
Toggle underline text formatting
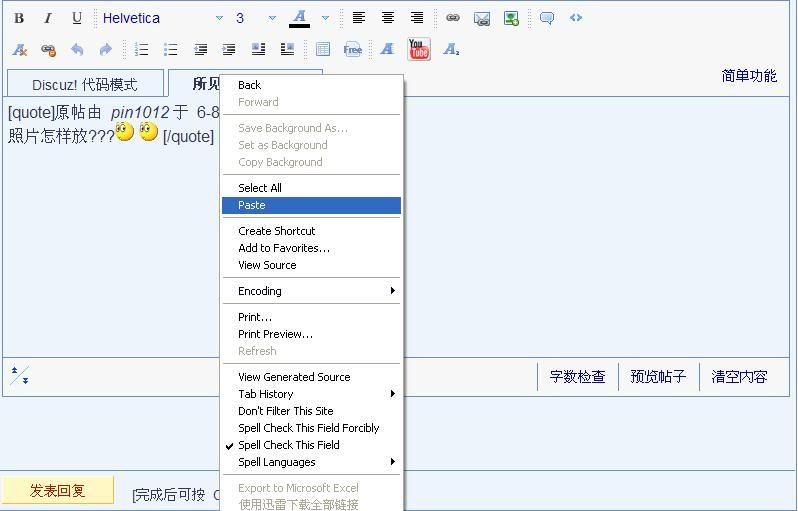point(77,18)
